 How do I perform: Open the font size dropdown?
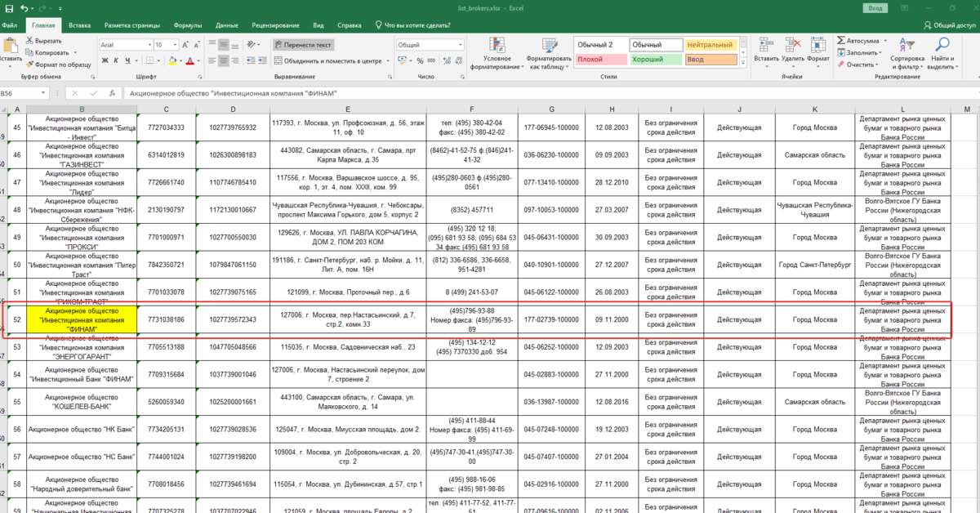pyautogui.click(x=175, y=45)
